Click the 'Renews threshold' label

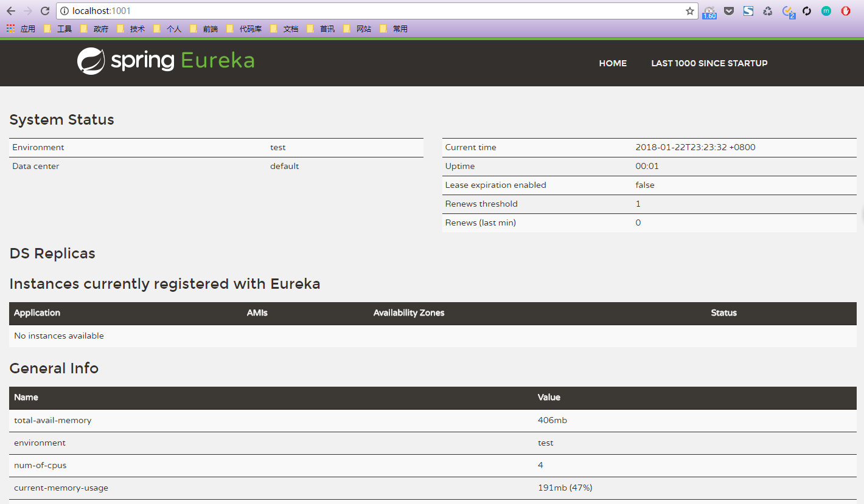point(481,204)
